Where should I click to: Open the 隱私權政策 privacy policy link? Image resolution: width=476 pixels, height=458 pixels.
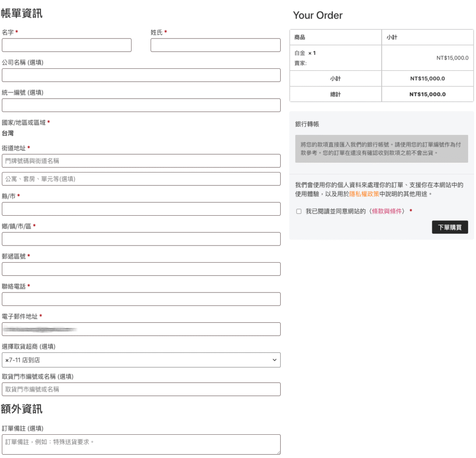[x=364, y=194]
